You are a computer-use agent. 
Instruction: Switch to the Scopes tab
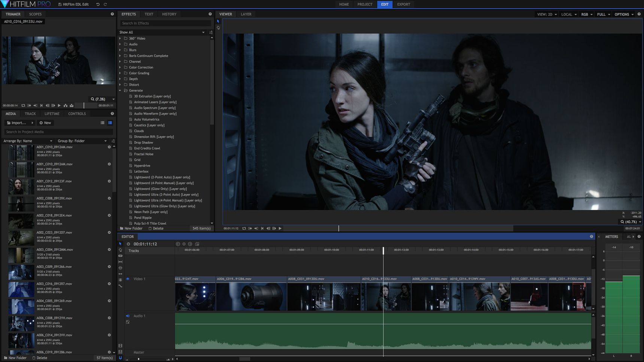click(35, 14)
